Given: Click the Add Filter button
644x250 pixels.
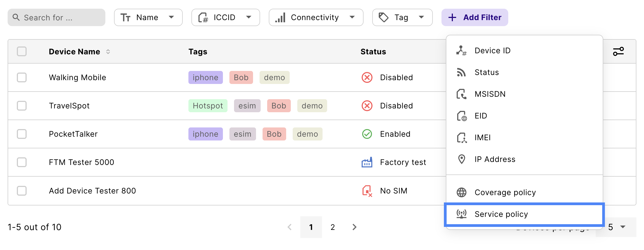Looking at the screenshot, I should click(475, 17).
